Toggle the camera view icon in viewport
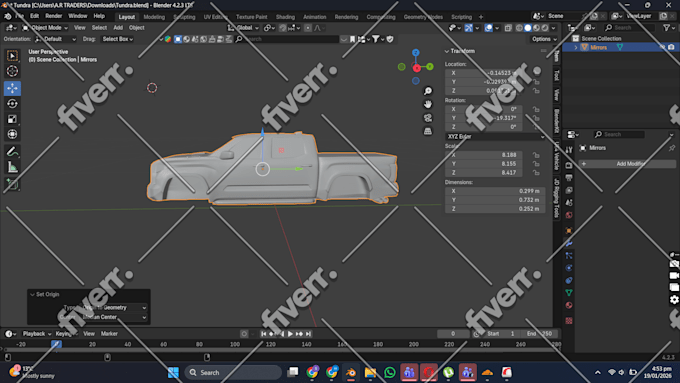680x383 pixels. (x=428, y=118)
